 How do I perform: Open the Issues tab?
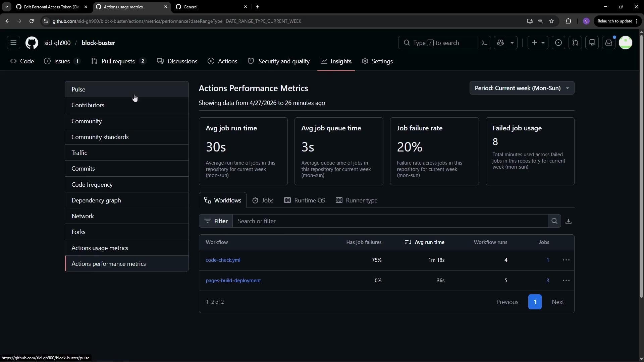click(x=62, y=61)
